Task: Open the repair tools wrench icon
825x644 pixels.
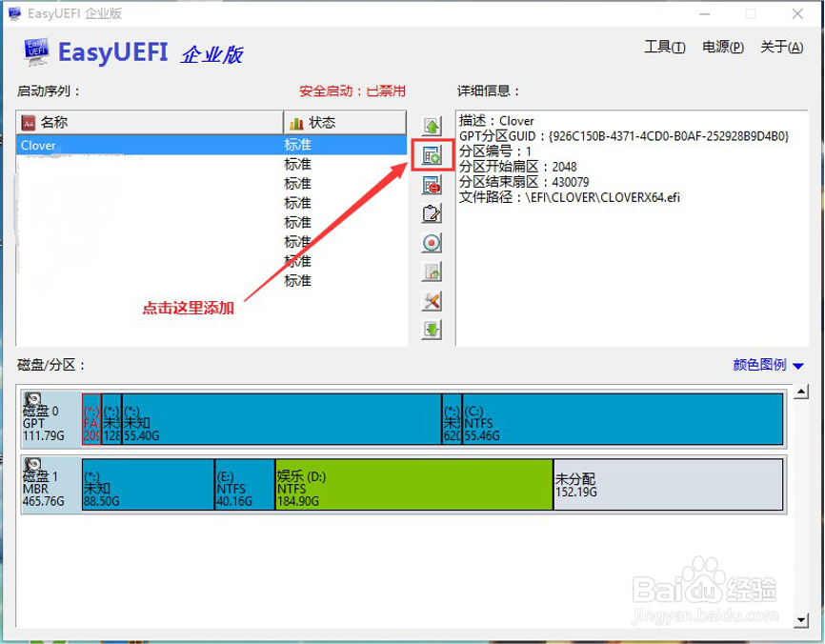Action: pyautogui.click(x=432, y=302)
